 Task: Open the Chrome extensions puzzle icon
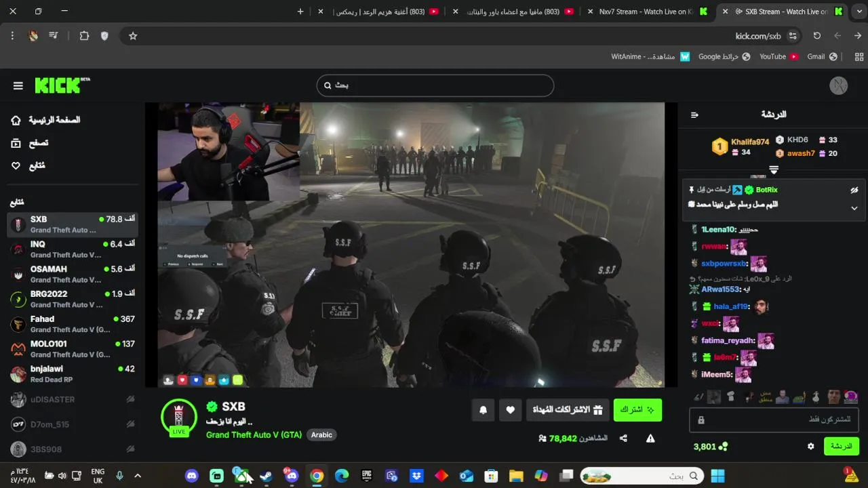[84, 36]
